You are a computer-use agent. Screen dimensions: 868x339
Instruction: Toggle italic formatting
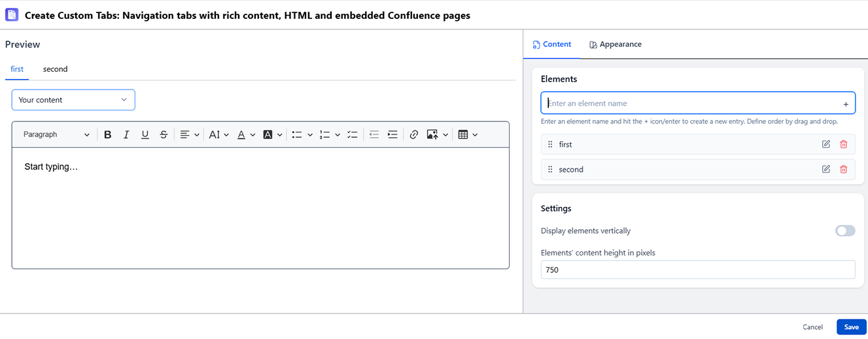[126, 135]
